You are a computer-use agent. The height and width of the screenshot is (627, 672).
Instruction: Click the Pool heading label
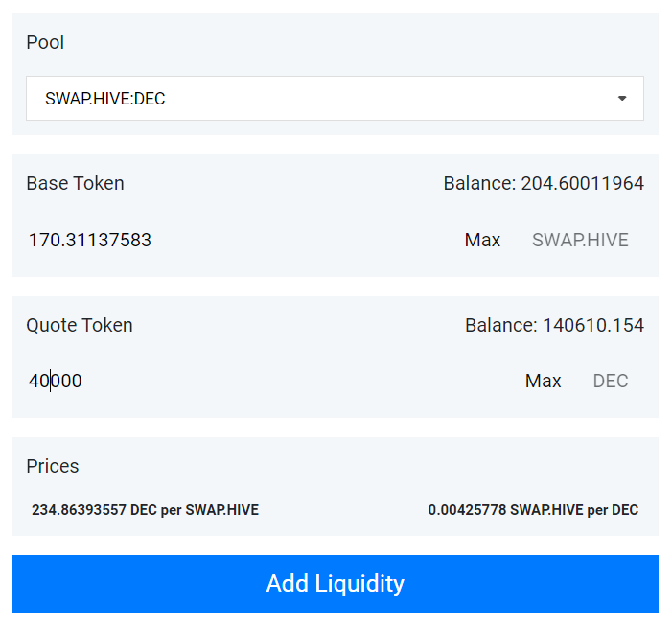point(45,42)
